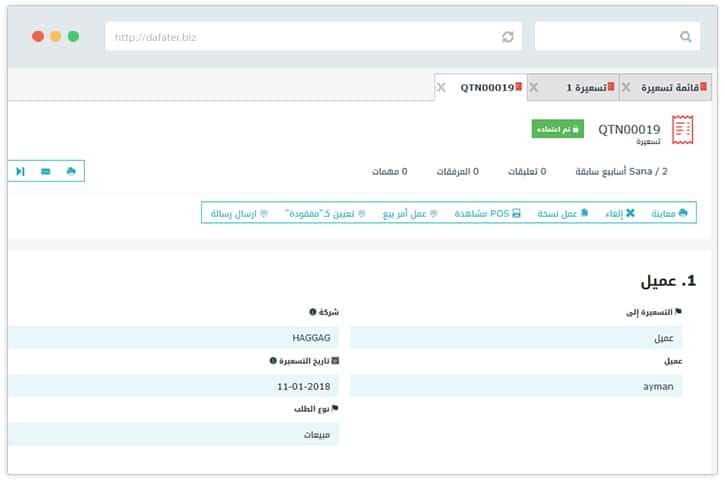This screenshot has height=485, width=725.
Task: Click إلغاء to cancel the quotation
Action: click(x=620, y=214)
